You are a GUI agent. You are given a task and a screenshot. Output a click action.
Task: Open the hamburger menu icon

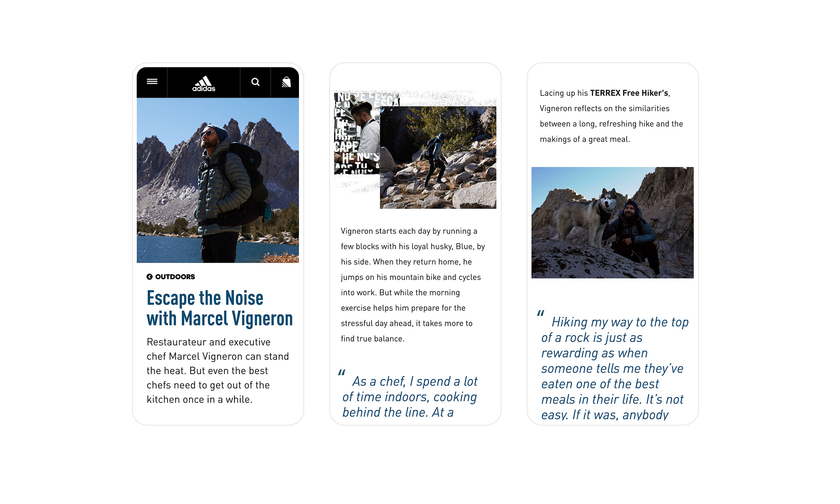(152, 81)
